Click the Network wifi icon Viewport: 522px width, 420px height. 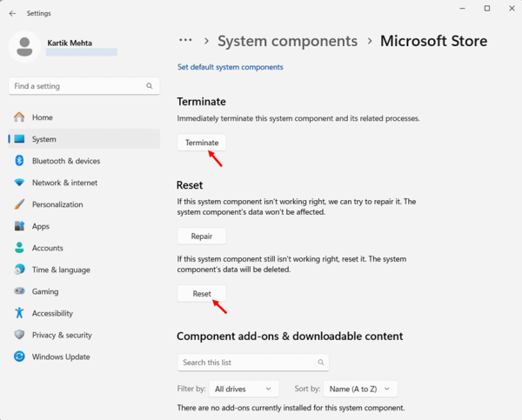coord(19,183)
